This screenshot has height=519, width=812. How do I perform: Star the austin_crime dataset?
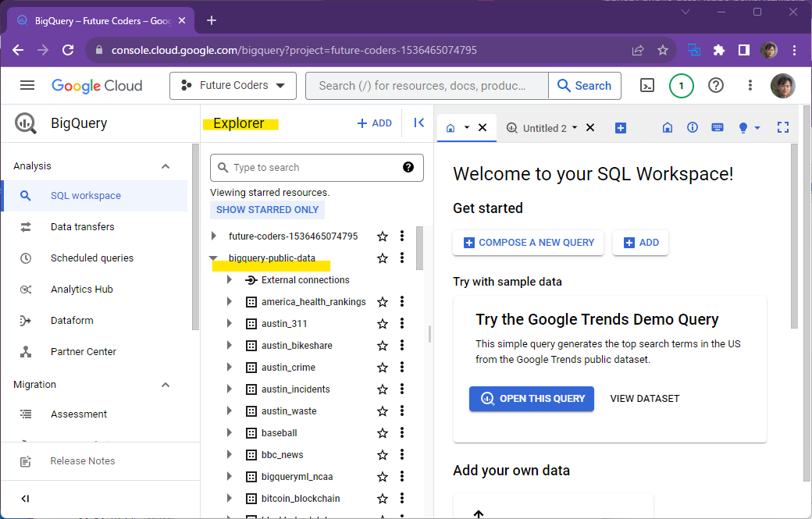click(383, 367)
